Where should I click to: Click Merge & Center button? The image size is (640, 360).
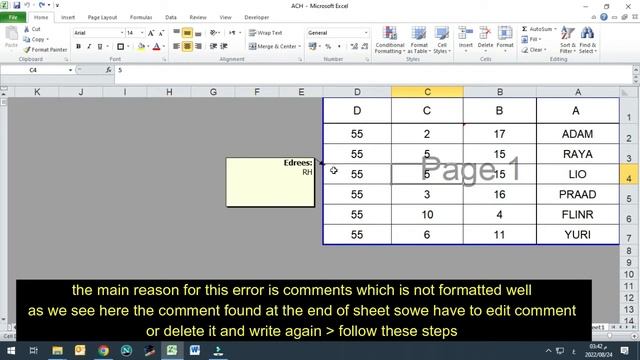[273, 47]
